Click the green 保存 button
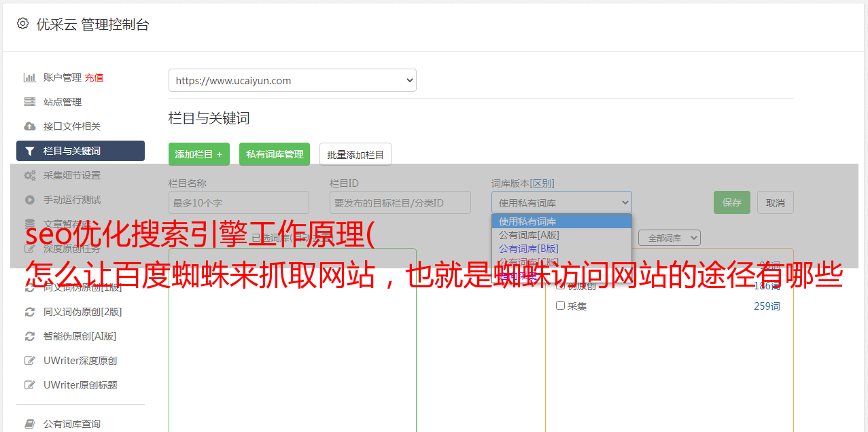868x432 pixels. (x=732, y=202)
